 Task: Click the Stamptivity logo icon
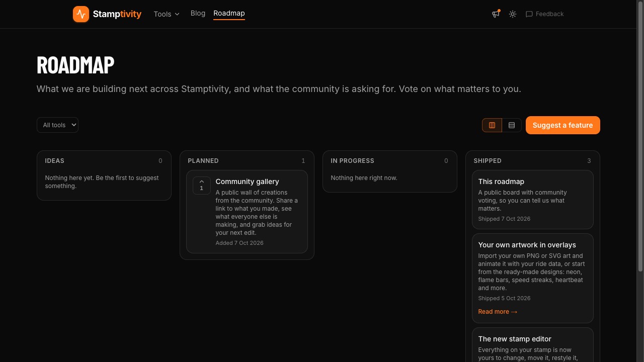coord(81,14)
